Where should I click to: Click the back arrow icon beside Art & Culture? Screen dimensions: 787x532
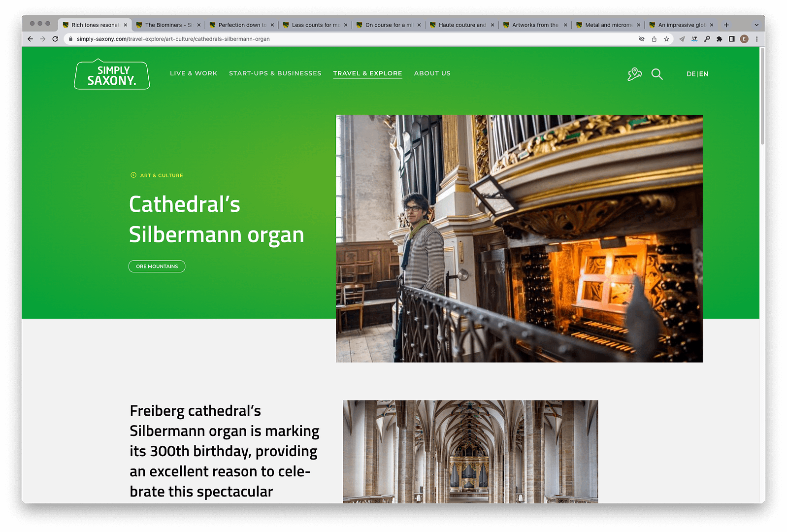tap(133, 175)
